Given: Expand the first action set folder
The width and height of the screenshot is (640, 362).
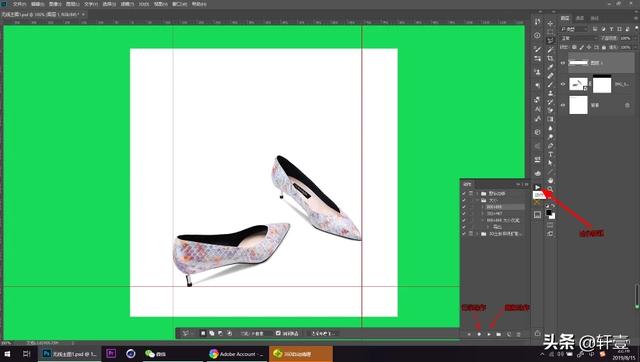Looking at the screenshot, I should (x=477, y=193).
